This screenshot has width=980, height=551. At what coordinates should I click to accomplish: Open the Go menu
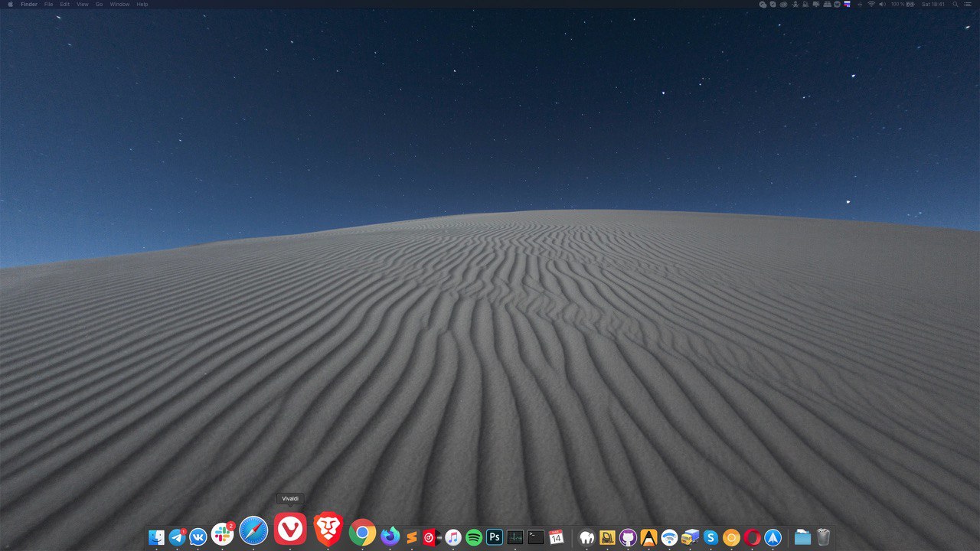point(99,4)
